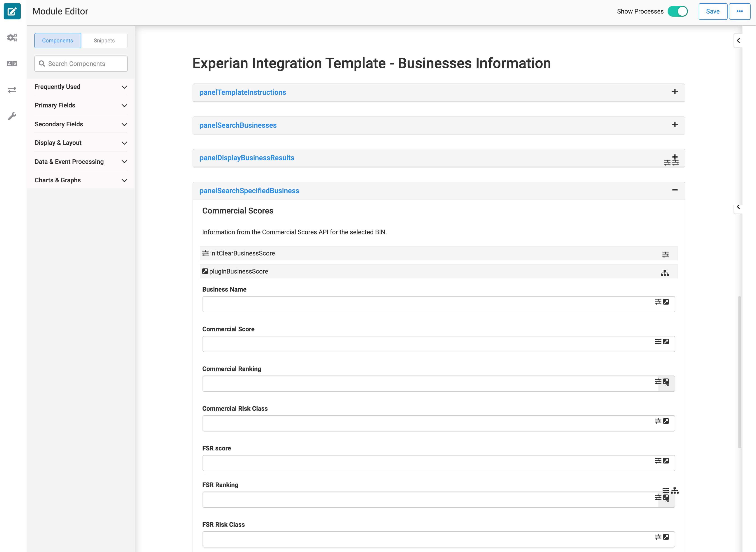Expand panelSearchBusinesses with plus icon

pyautogui.click(x=675, y=125)
